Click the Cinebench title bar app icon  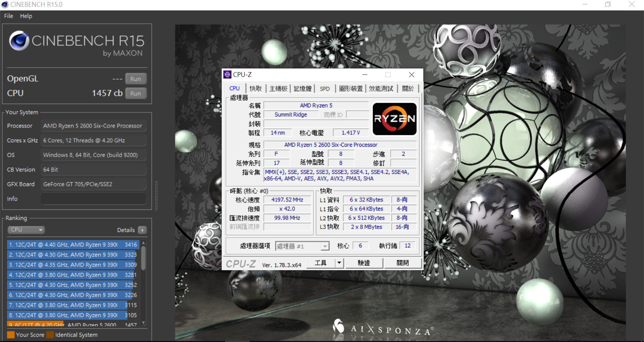[x=5, y=4]
